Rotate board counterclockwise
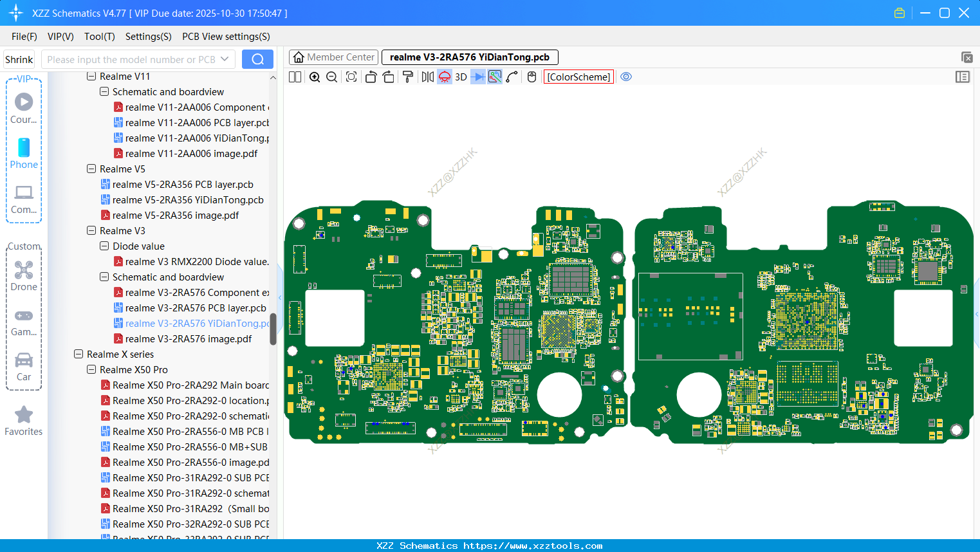The height and width of the screenshot is (552, 980). pyautogui.click(x=371, y=77)
